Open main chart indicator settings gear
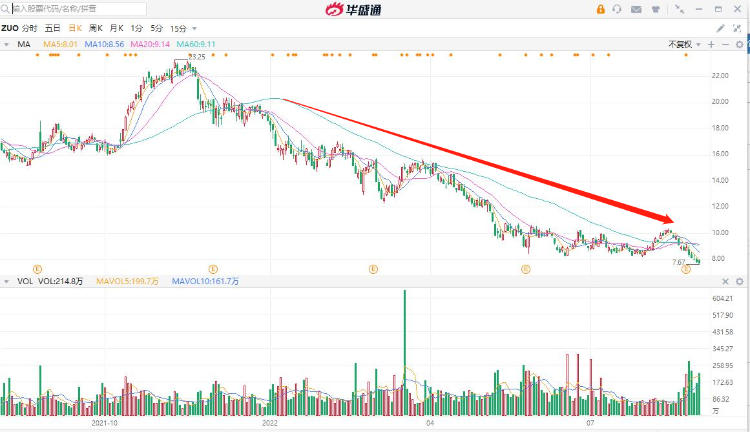 point(739,45)
